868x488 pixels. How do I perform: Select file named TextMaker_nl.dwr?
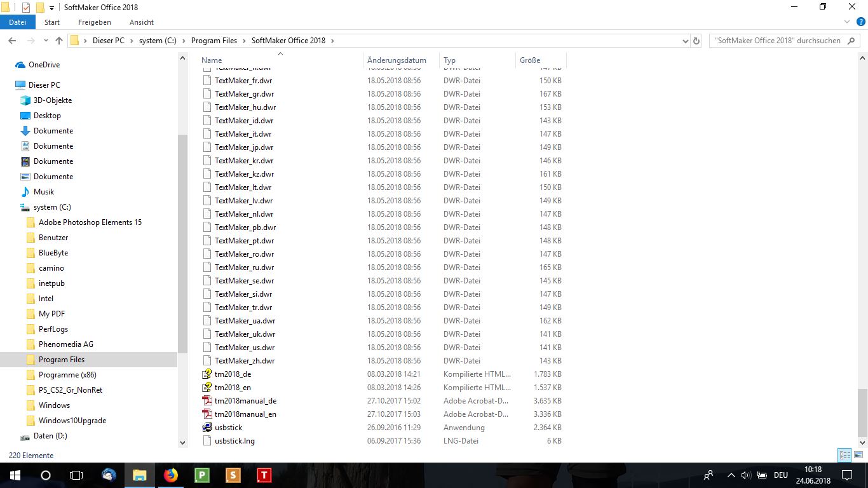click(244, 214)
